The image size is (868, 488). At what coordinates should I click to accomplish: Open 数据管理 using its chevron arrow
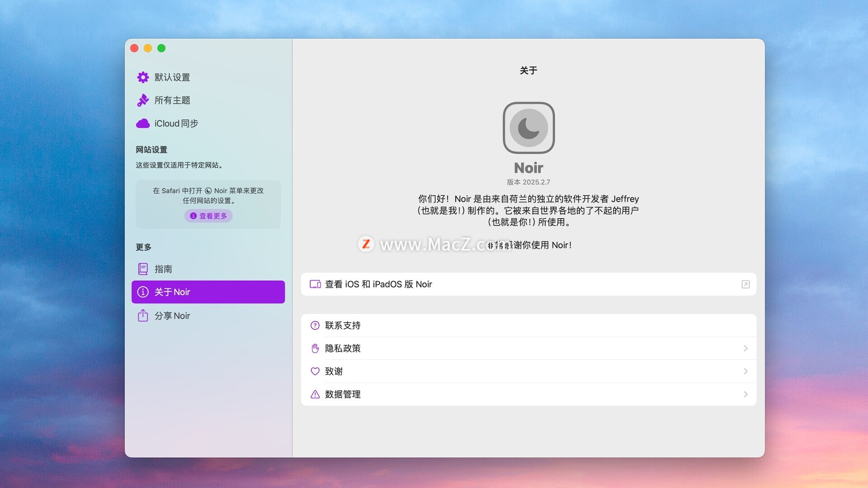tap(745, 394)
